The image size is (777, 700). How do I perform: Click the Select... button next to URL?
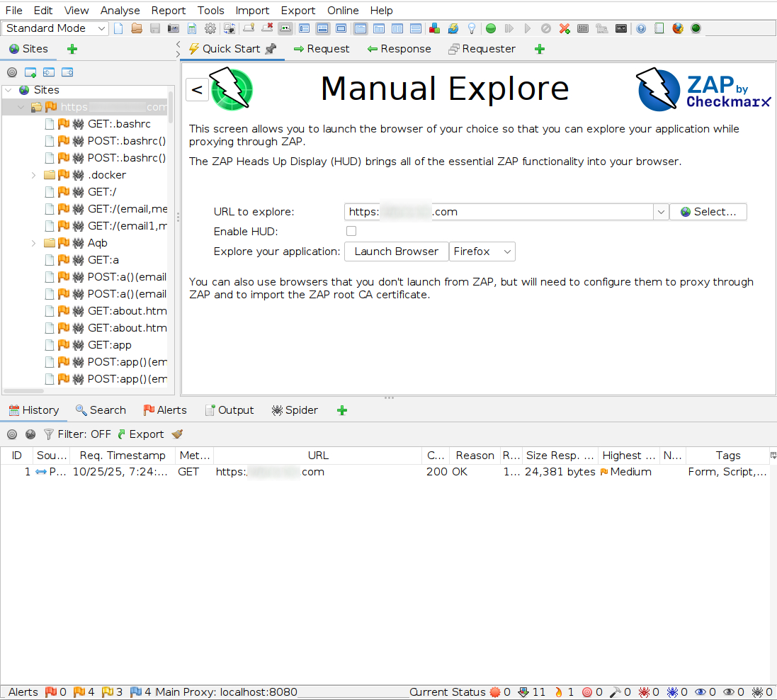[708, 211]
